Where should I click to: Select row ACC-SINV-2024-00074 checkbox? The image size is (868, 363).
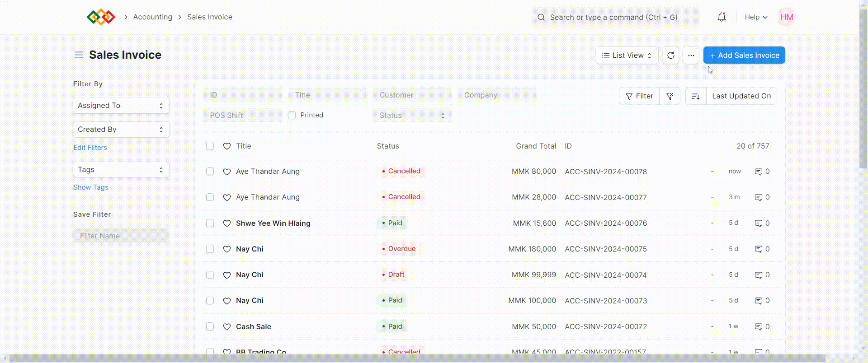pos(210,275)
